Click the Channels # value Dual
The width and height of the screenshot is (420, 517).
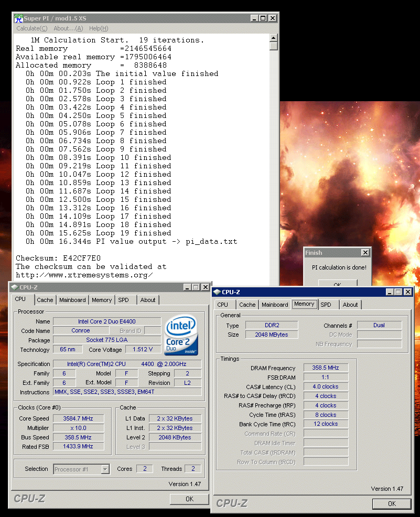pos(380,325)
